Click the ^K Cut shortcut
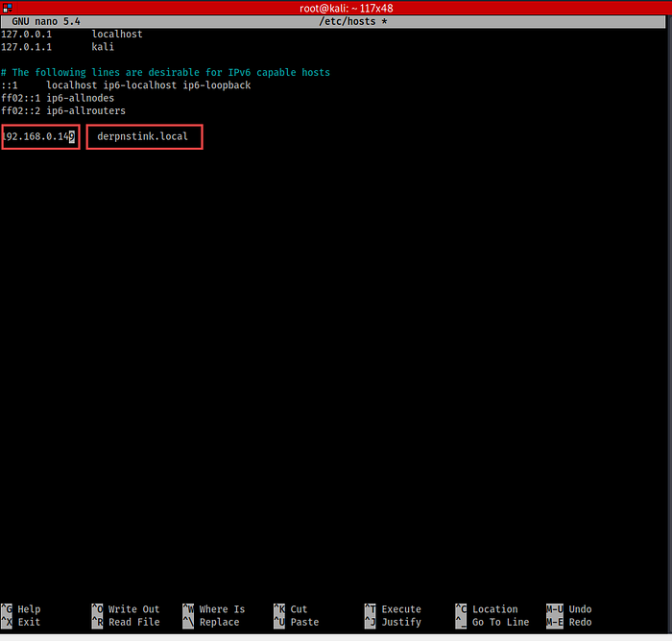This screenshot has height=641, width=672. pos(290,609)
